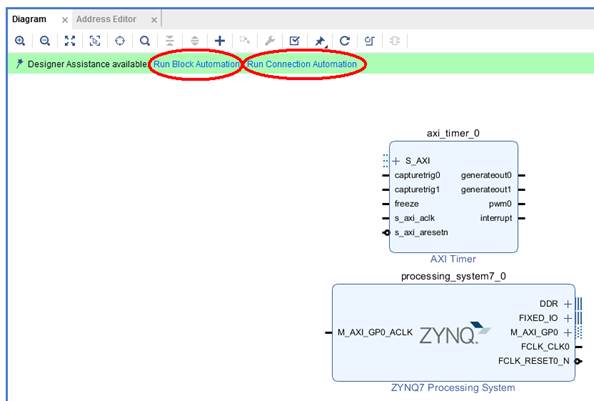594x401 pixels.
Task: Expand the DDR interface plus sign
Action: click(x=567, y=304)
